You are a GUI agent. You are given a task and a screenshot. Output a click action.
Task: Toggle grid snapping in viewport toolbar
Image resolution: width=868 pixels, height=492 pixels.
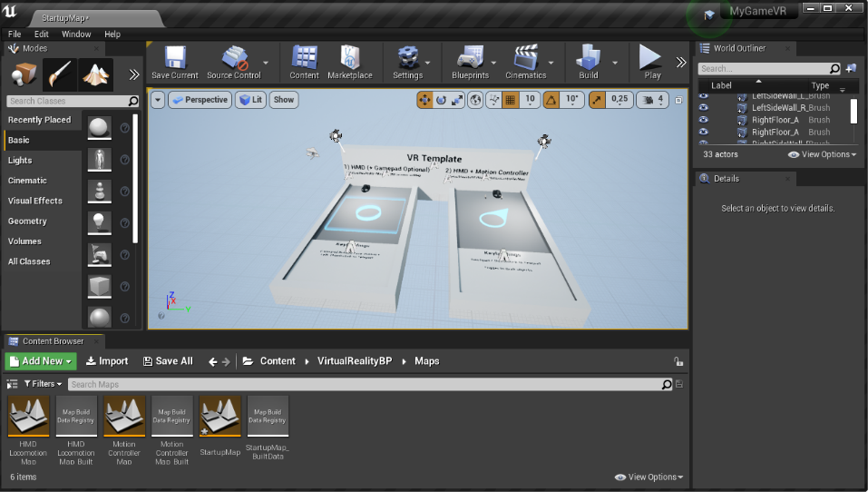pyautogui.click(x=511, y=100)
